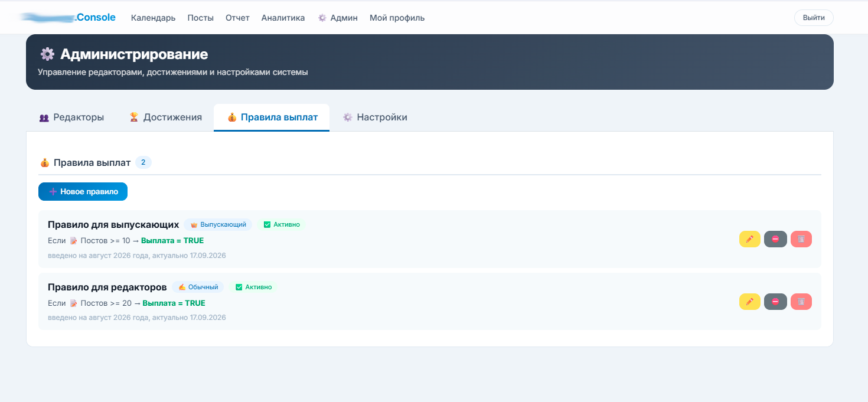
Task: Open Мой профиль
Action: point(397,18)
